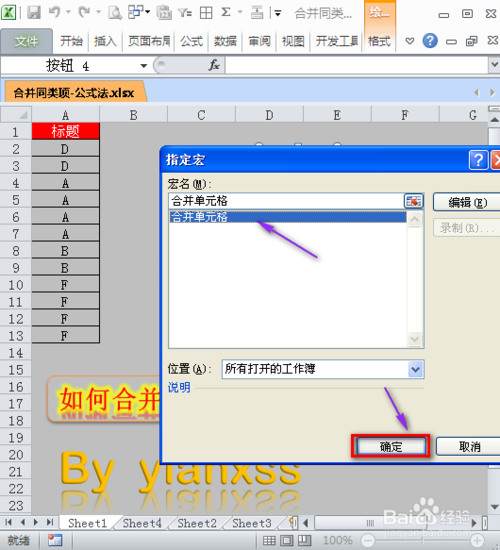Click the AutoSum sigma icon
This screenshot has width=500, height=550.
[x=226, y=13]
